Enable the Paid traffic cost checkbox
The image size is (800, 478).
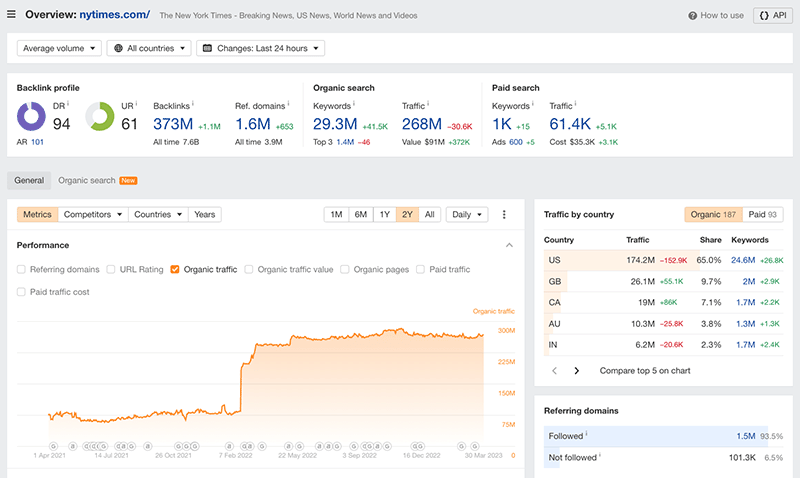(21, 292)
